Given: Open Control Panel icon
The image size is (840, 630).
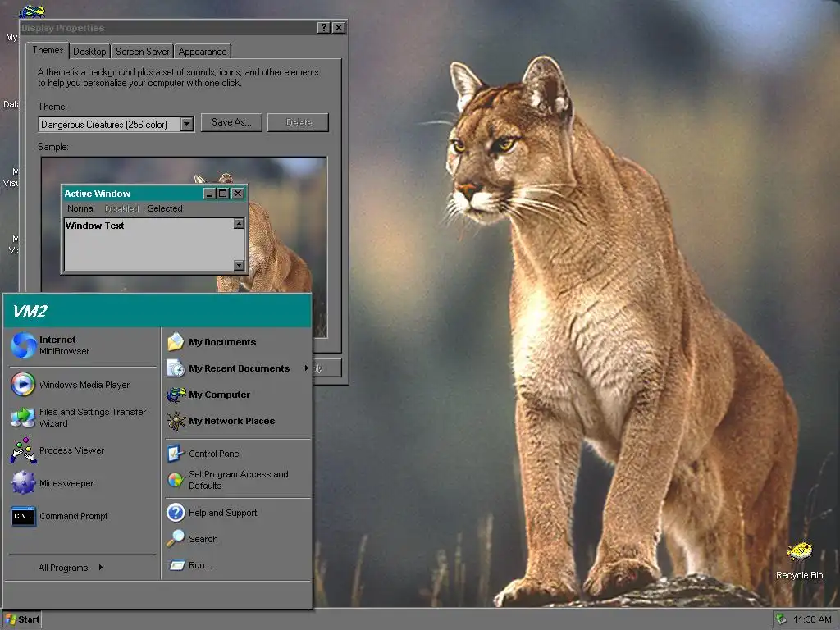Looking at the screenshot, I should (176, 453).
